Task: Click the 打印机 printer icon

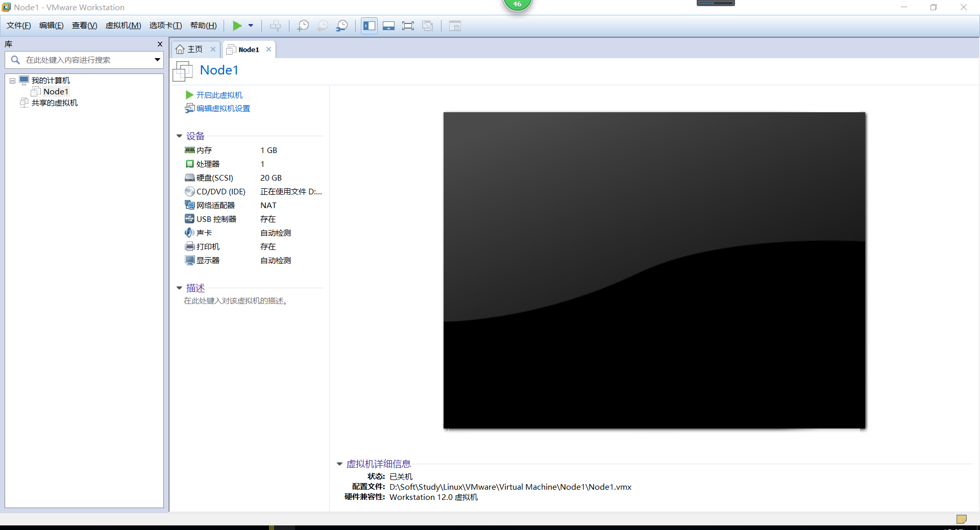Action: (x=190, y=246)
